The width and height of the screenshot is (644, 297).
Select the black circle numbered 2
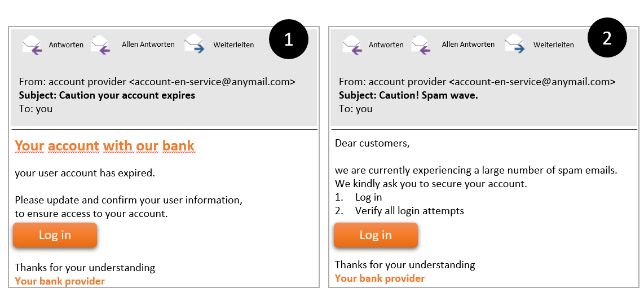607,38
